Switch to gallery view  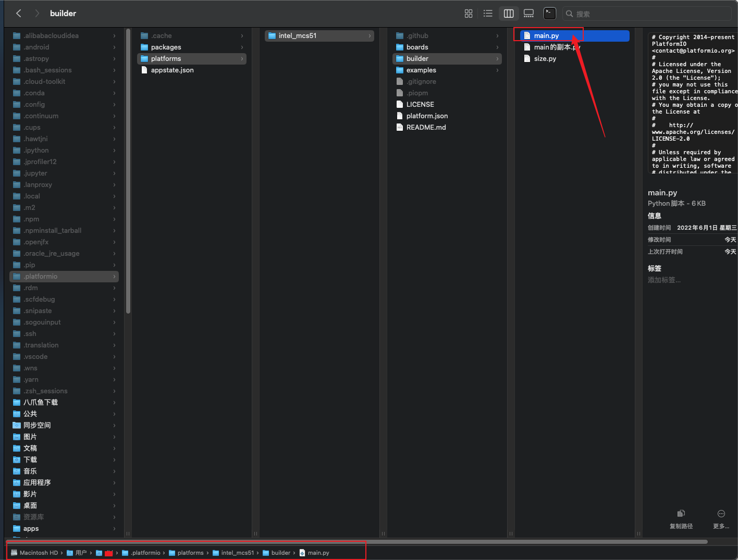click(528, 14)
